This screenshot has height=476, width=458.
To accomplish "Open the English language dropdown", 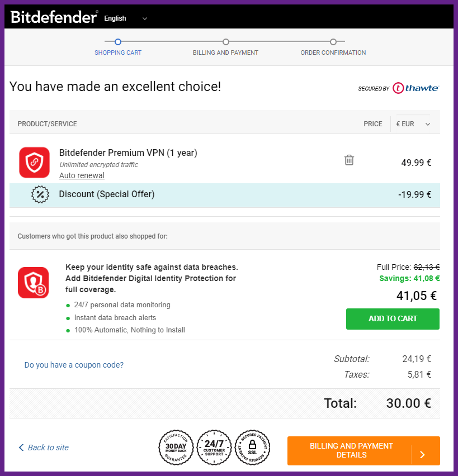I will (125, 18).
